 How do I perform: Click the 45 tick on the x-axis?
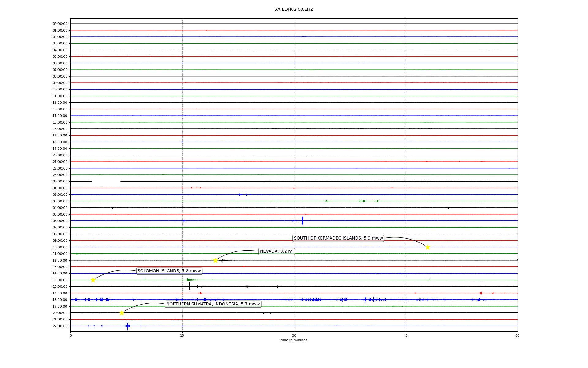pos(406,335)
